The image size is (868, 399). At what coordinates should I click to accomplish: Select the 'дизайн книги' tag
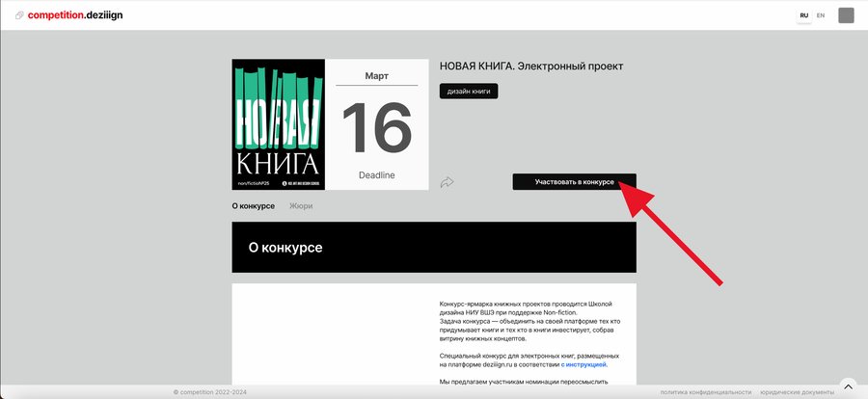[469, 92]
